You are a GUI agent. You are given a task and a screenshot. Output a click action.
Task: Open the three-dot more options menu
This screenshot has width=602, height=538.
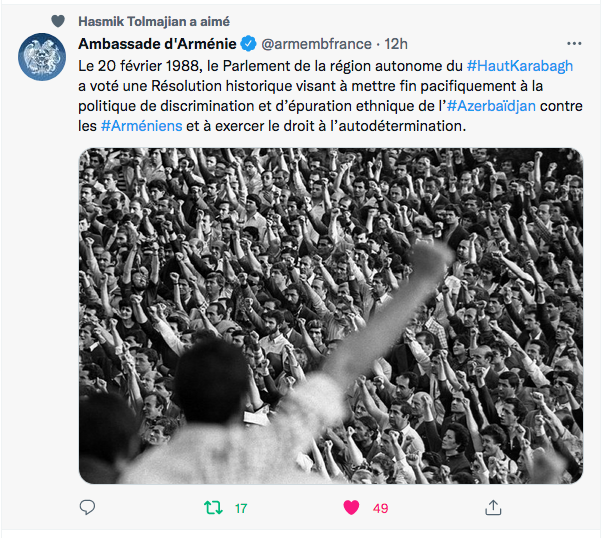(574, 44)
